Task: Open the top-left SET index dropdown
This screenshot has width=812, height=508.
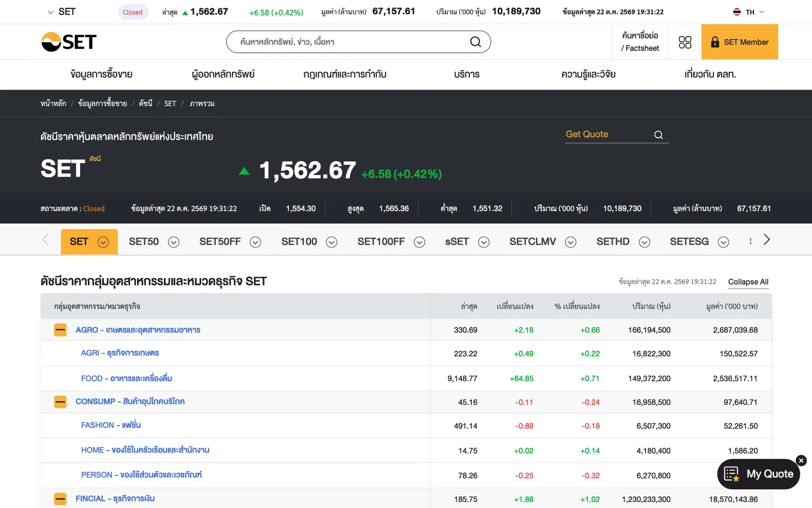Action: click(61, 12)
